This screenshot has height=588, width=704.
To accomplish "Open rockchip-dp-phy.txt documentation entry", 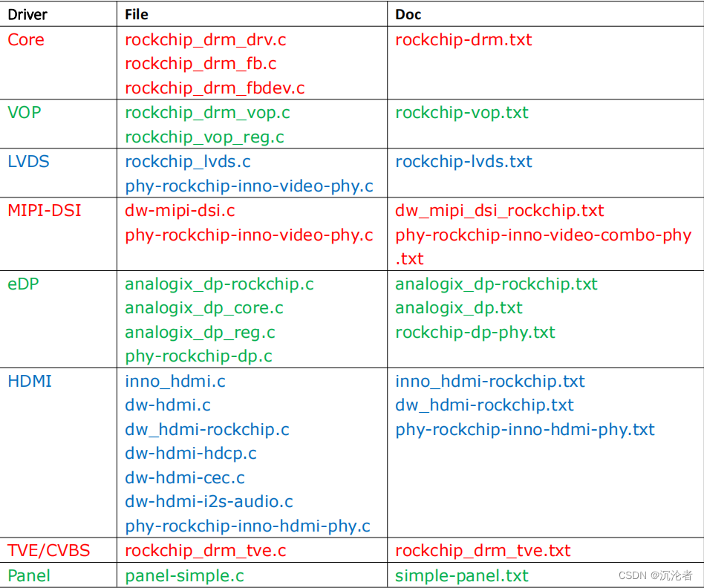I will 475,332.
